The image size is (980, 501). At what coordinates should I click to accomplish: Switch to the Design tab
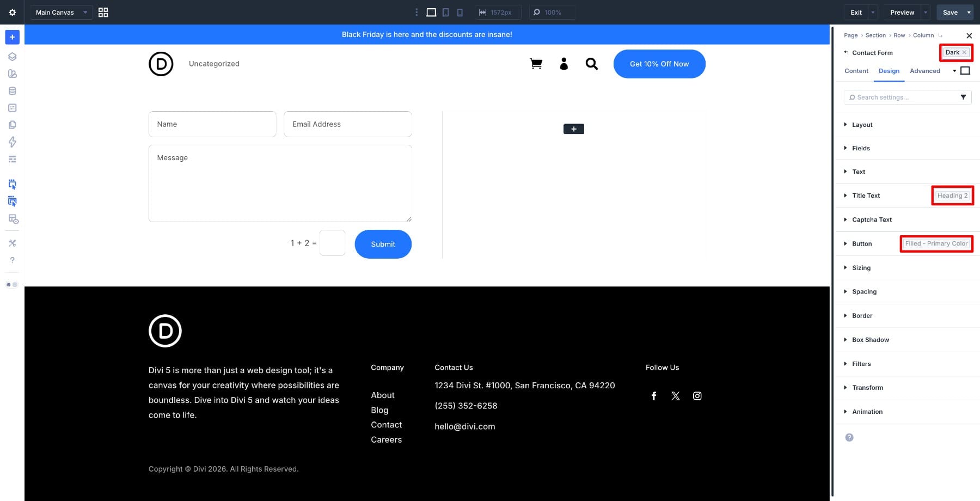pyautogui.click(x=889, y=71)
